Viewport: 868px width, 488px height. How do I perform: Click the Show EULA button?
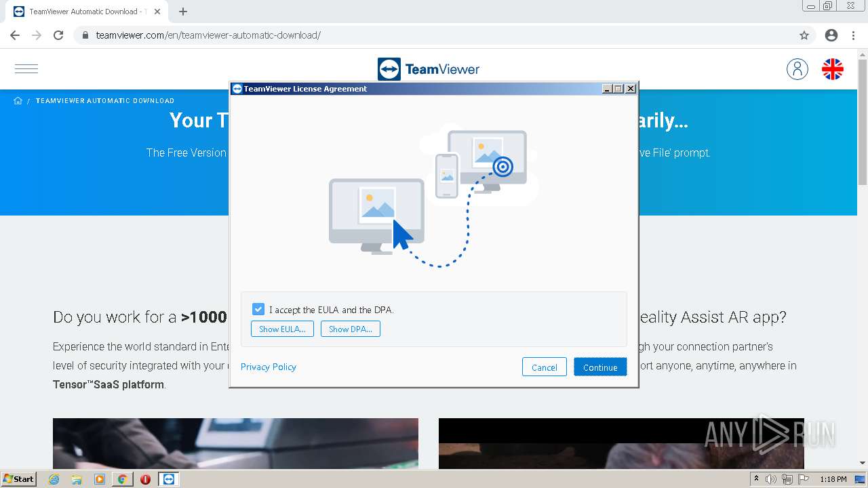[x=282, y=329]
